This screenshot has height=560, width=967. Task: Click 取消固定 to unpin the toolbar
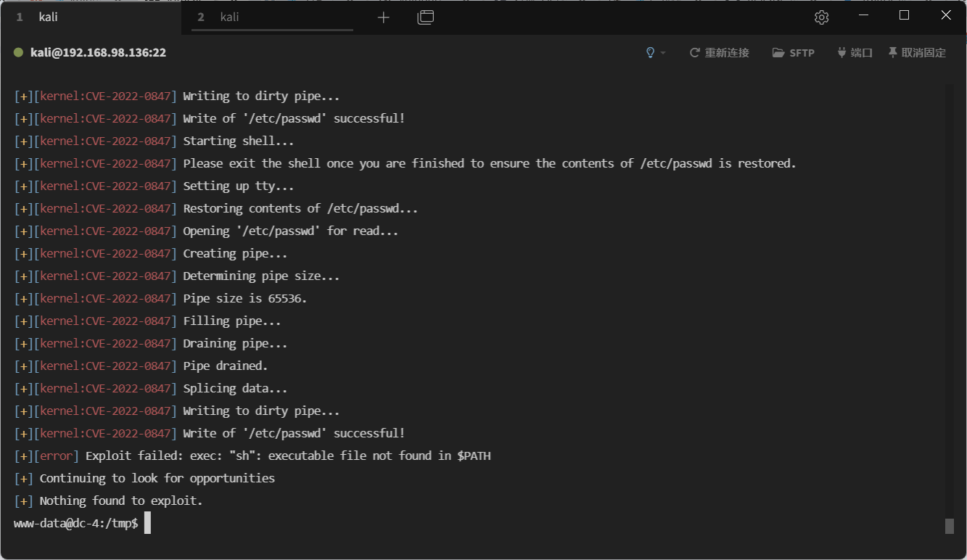point(917,53)
